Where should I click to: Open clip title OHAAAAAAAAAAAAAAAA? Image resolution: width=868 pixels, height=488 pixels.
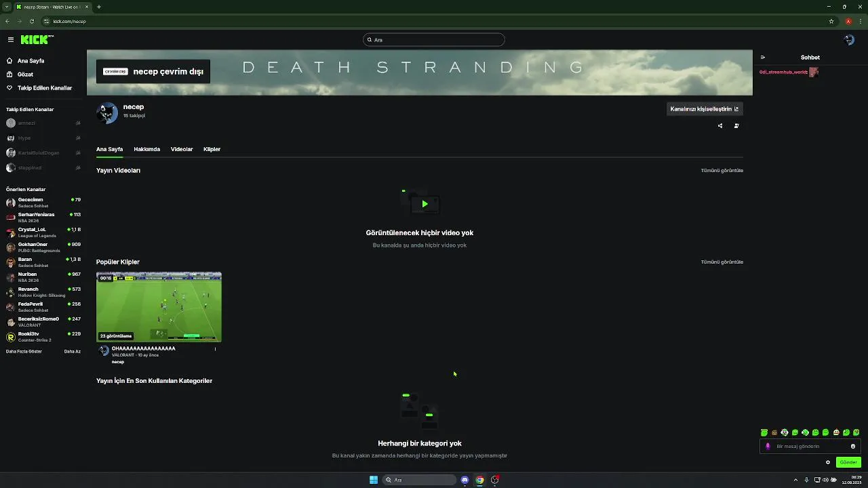point(144,348)
